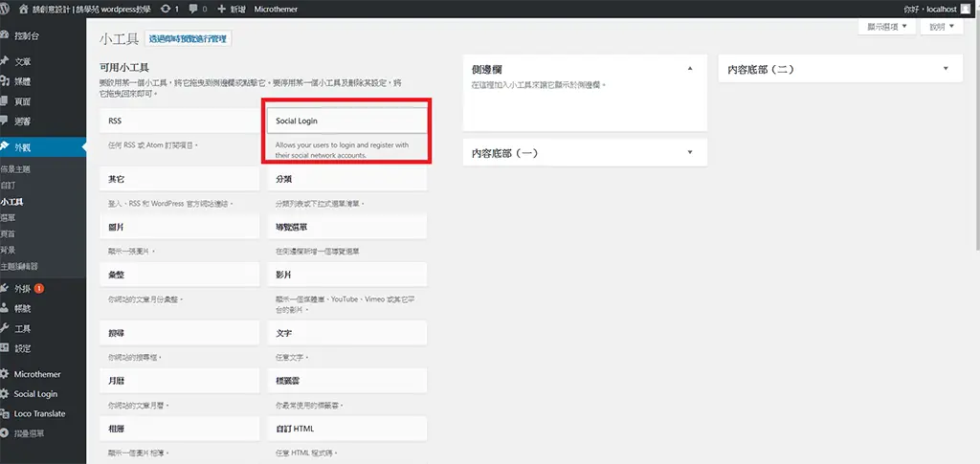
Task: Click text 任何 RSS 或 Atom 訂閱項目
Action: pos(152,144)
